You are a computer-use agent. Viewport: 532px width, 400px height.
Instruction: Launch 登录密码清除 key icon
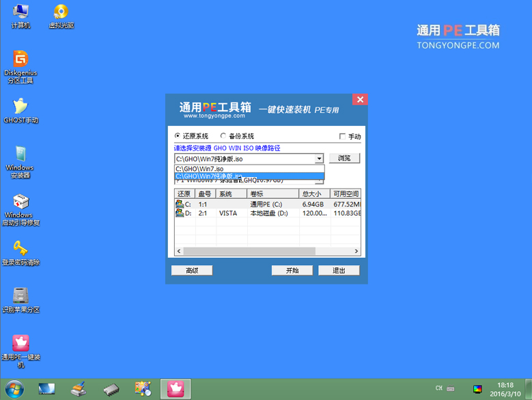click(20, 248)
